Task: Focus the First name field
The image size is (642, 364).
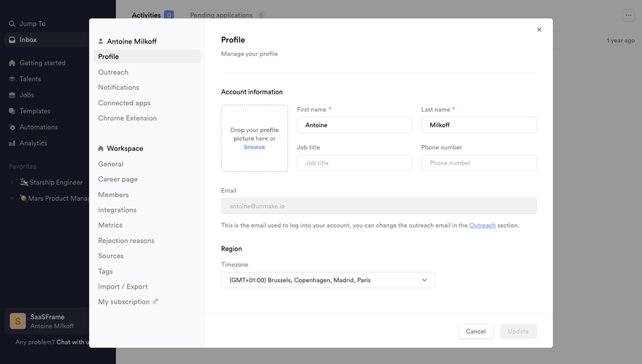Action: [x=354, y=125]
